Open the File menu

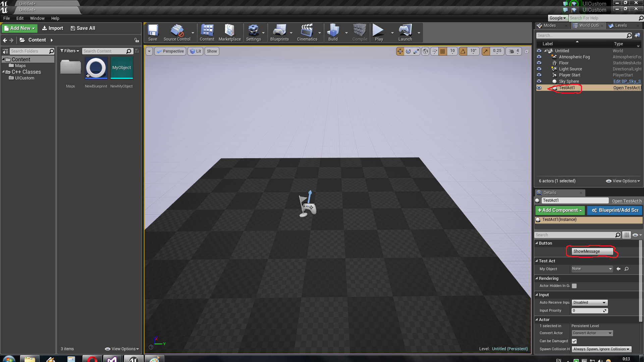7,18
